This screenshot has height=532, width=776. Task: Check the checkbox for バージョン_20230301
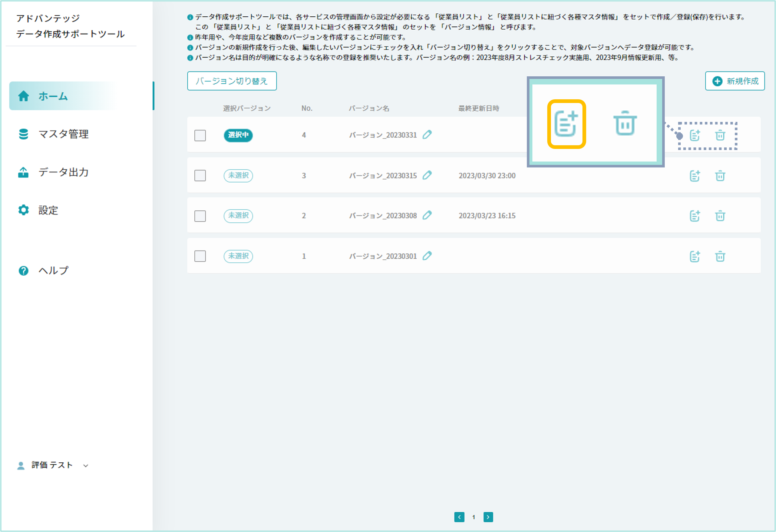(200, 256)
